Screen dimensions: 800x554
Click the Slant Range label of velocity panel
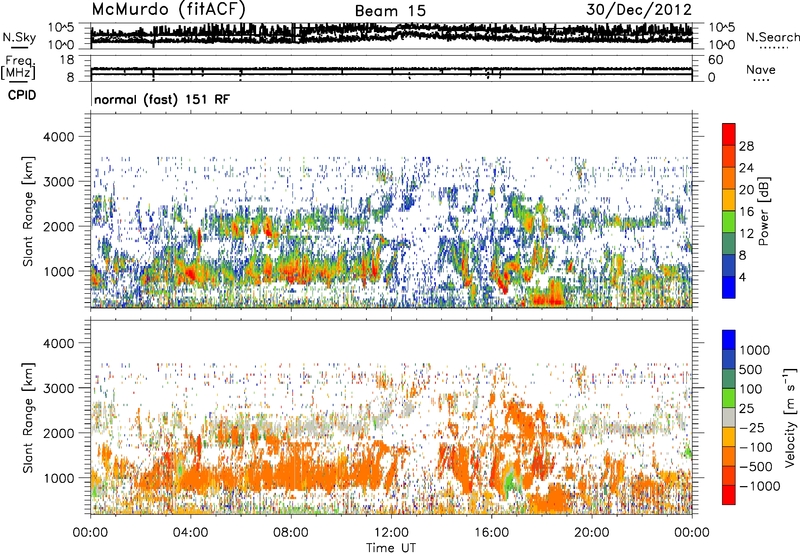click(x=28, y=418)
